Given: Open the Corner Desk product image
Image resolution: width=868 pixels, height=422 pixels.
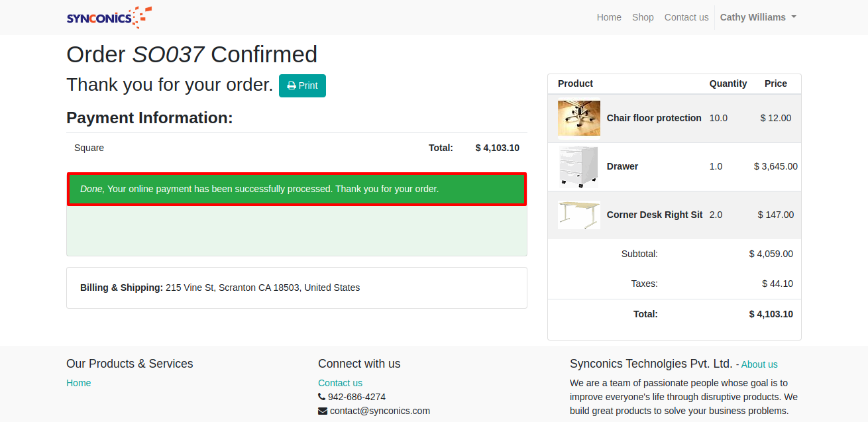Looking at the screenshot, I should [x=578, y=215].
